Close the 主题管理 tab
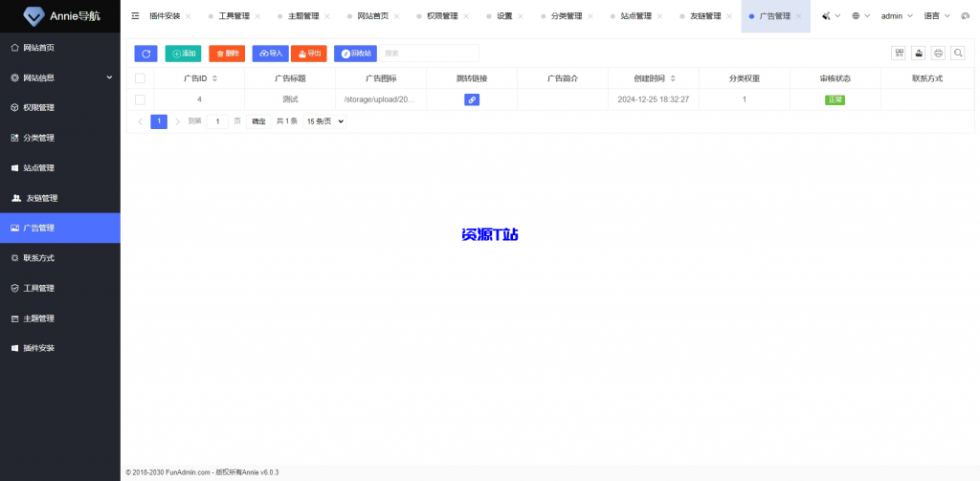This screenshot has height=481, width=980. click(327, 16)
